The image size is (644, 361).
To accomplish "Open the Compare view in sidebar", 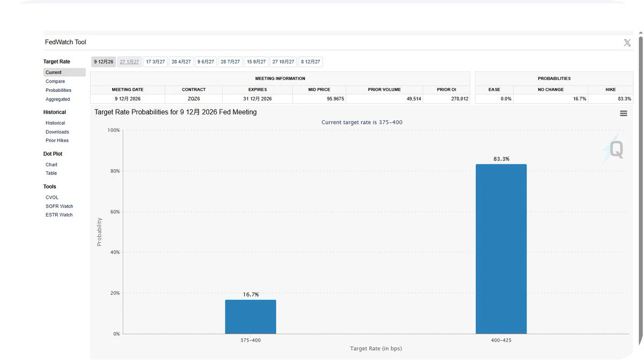I will [55, 82].
